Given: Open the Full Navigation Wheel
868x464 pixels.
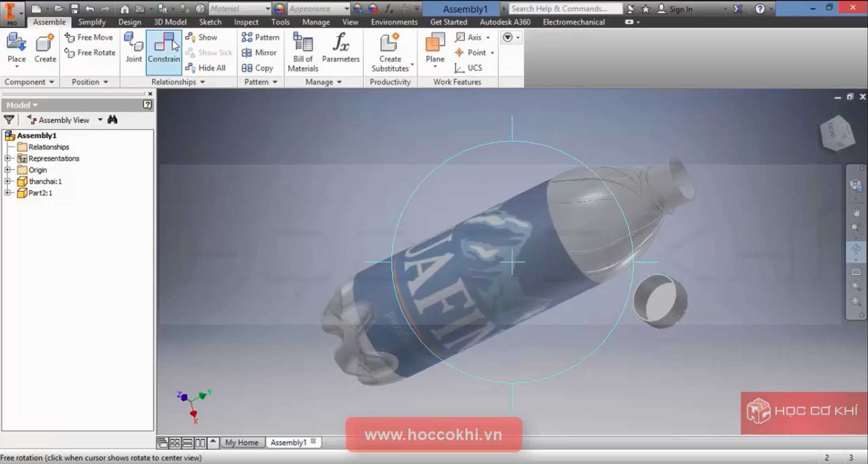Looking at the screenshot, I should [x=855, y=185].
